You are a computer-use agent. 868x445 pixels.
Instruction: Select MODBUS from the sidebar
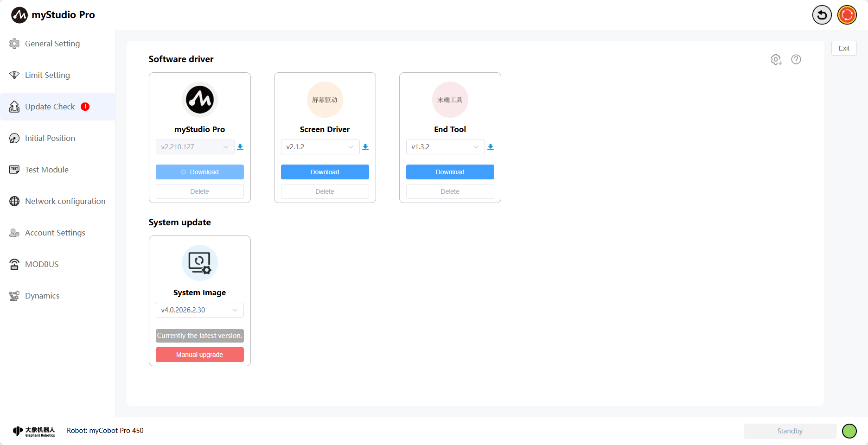point(42,264)
